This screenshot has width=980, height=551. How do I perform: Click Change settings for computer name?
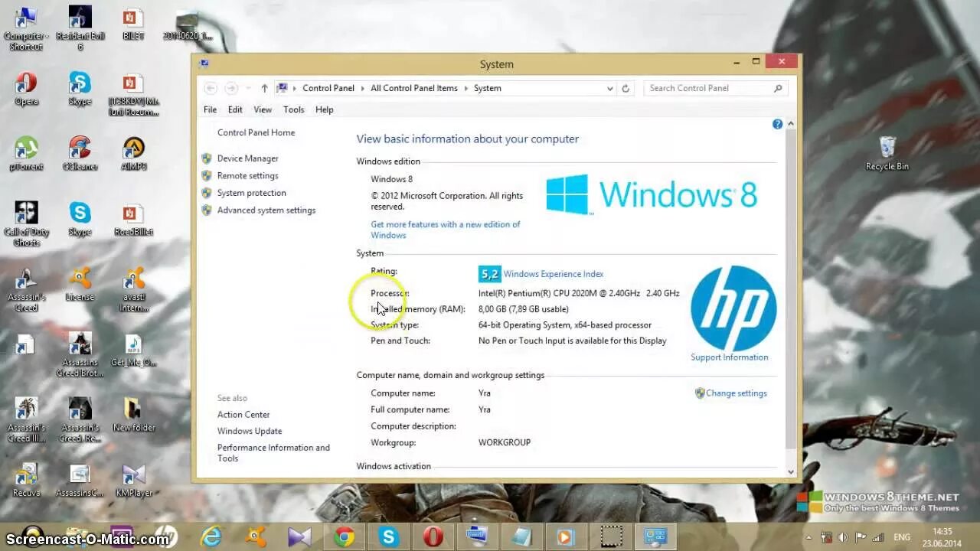point(736,393)
